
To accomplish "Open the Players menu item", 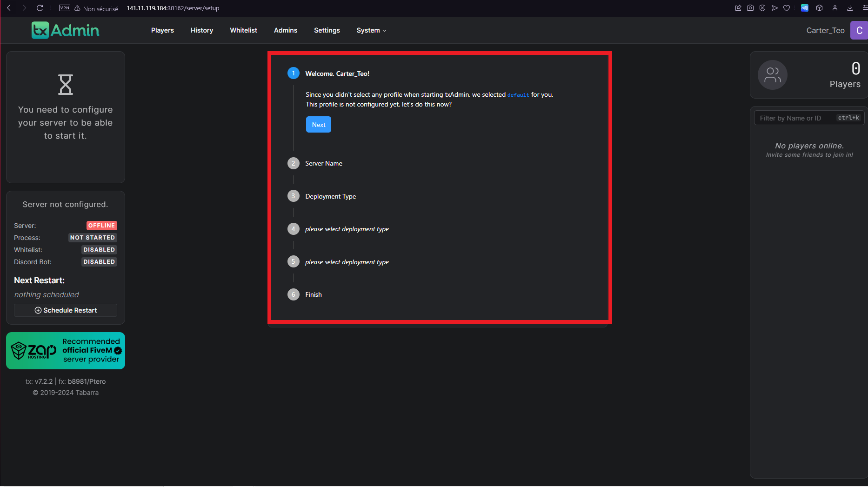I will point(162,30).
